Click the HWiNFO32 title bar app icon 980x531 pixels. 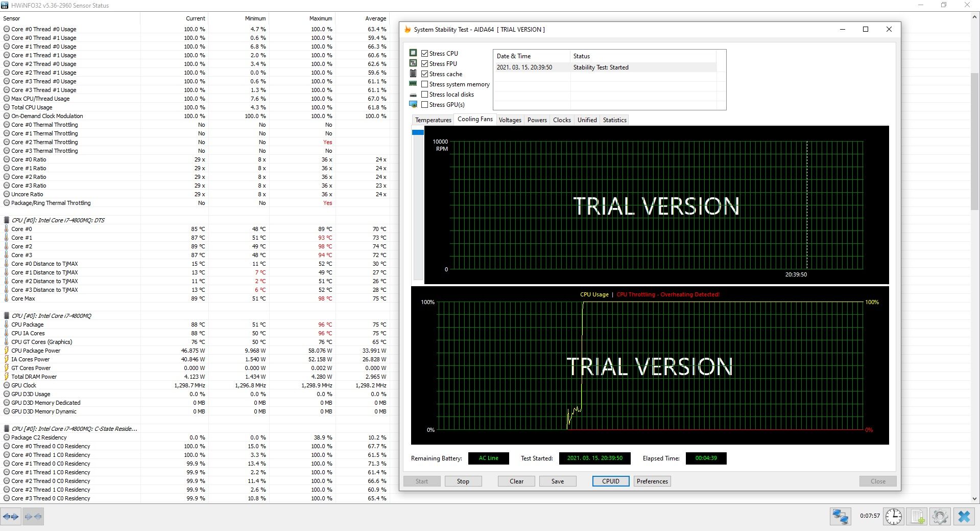[5, 5]
